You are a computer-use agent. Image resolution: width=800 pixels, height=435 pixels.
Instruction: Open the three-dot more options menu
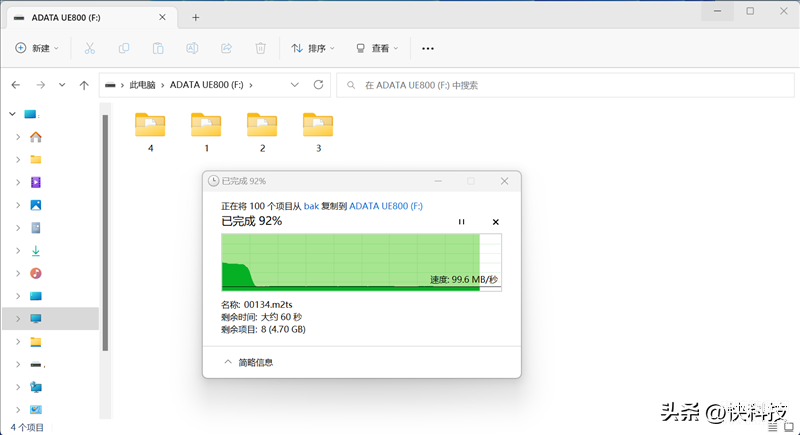[428, 48]
